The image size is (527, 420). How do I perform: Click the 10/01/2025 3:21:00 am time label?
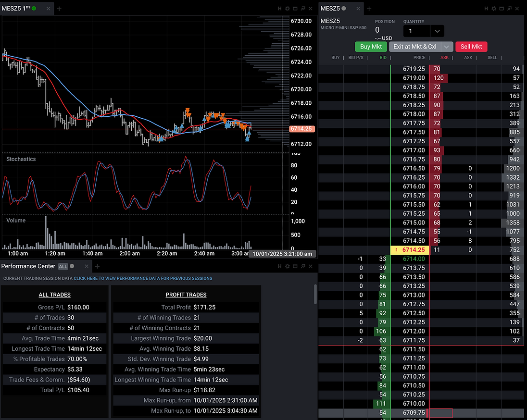pyautogui.click(x=282, y=254)
